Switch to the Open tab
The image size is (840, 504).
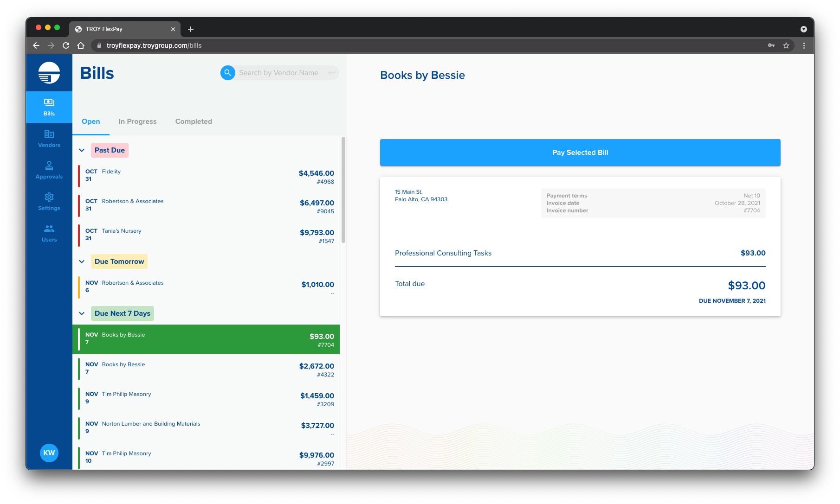(x=91, y=121)
